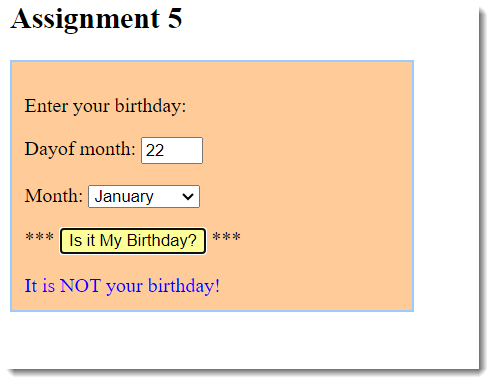
Task: Click the "Dayof month:" label text
Action: click(80, 149)
